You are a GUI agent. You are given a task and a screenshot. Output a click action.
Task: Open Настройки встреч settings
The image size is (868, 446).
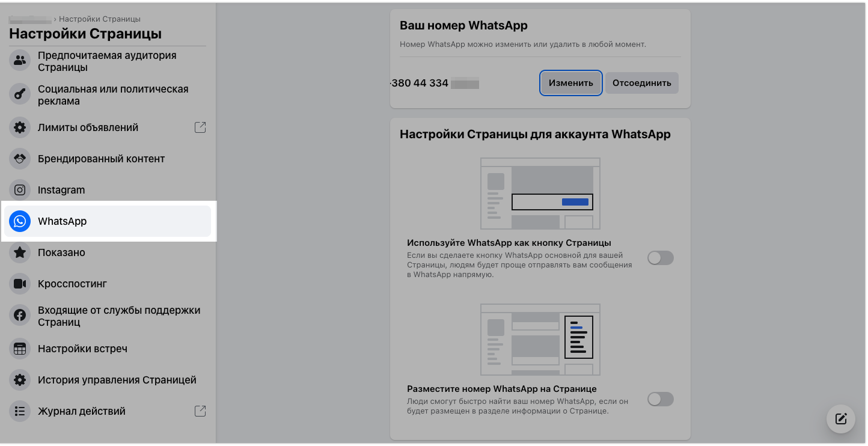pyautogui.click(x=107, y=349)
